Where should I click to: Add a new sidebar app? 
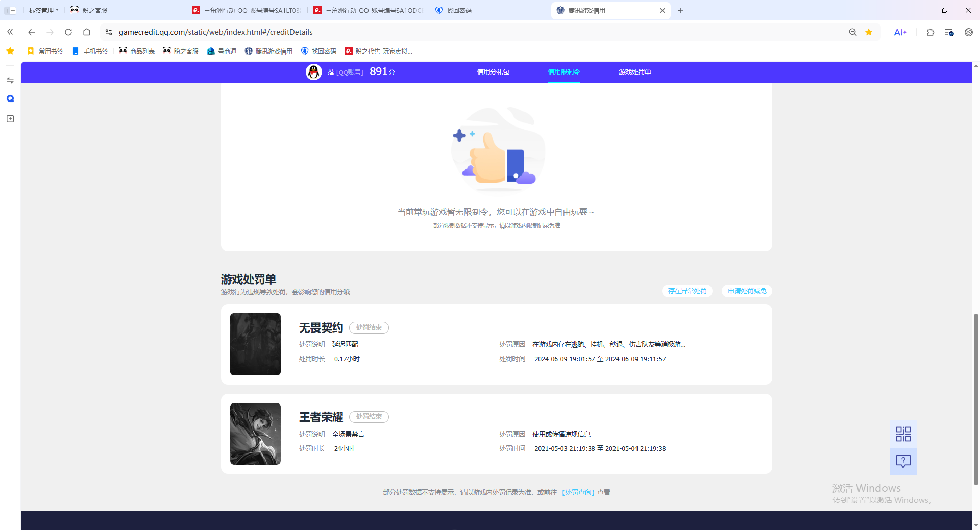pyautogui.click(x=10, y=119)
